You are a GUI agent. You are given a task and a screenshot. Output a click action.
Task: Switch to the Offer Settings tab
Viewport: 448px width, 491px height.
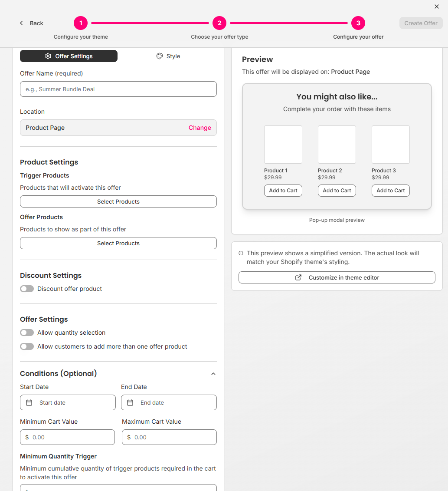click(69, 56)
